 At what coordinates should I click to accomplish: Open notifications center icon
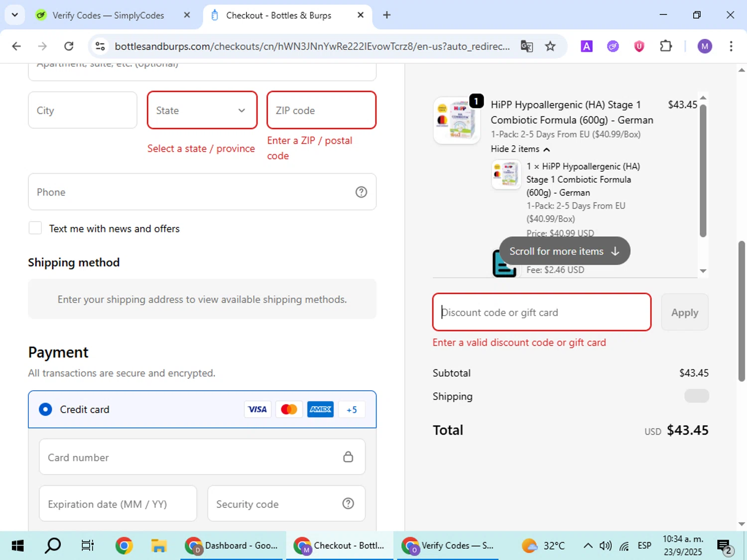(725, 547)
